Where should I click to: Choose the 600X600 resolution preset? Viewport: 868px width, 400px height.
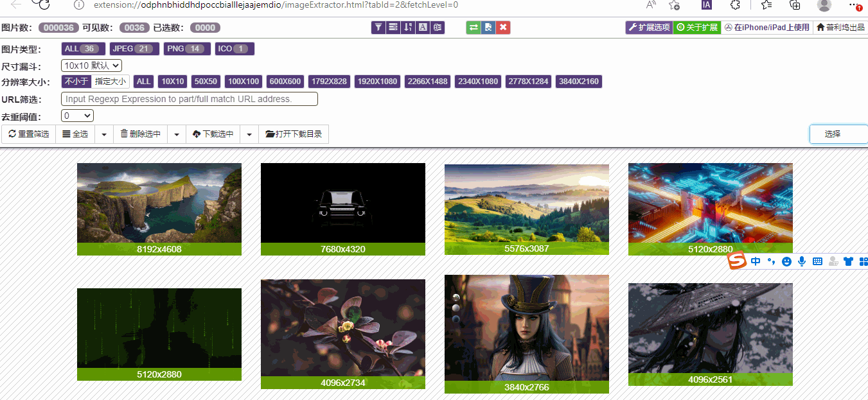(285, 82)
